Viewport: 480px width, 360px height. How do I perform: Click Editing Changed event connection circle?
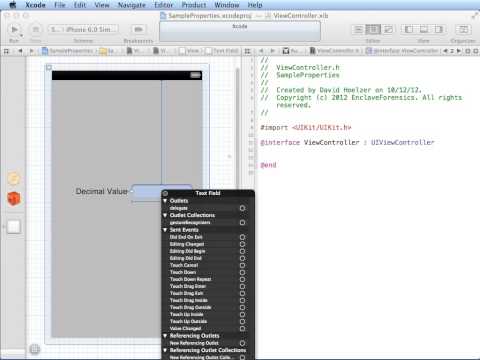pos(242,244)
